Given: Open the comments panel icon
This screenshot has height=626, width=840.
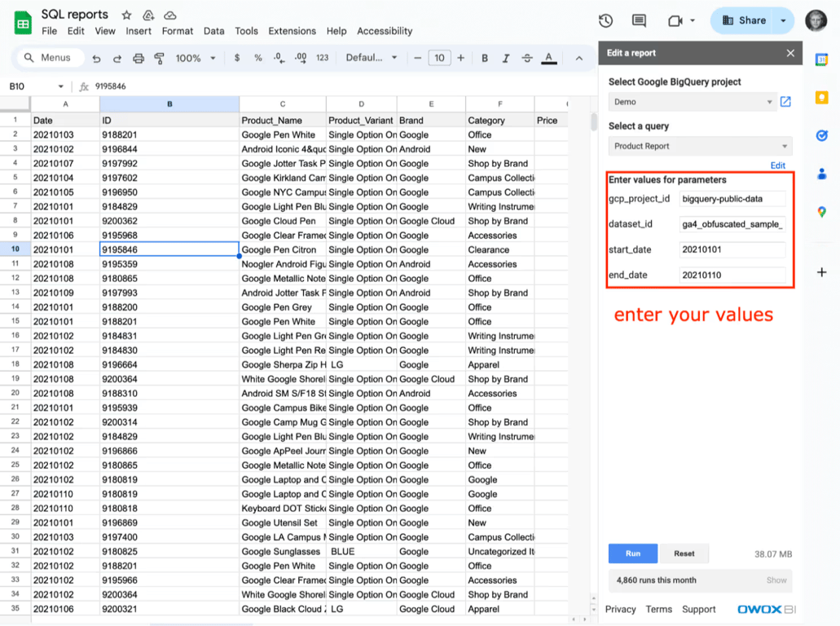Looking at the screenshot, I should click(x=639, y=21).
